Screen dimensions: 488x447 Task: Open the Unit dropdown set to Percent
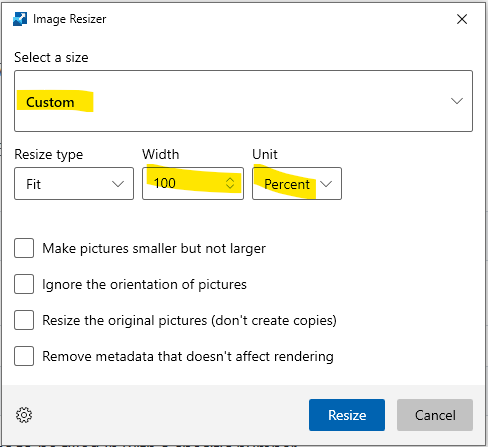click(x=297, y=184)
